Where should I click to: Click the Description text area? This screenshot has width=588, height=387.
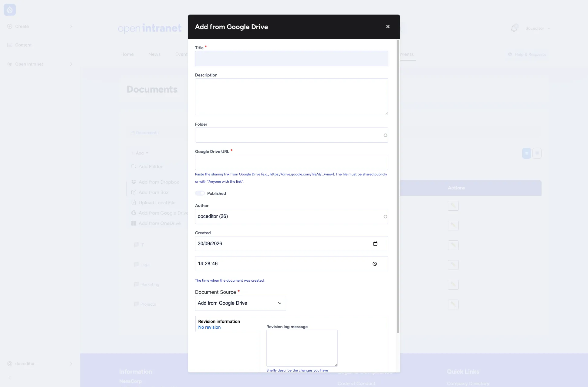coord(292,97)
